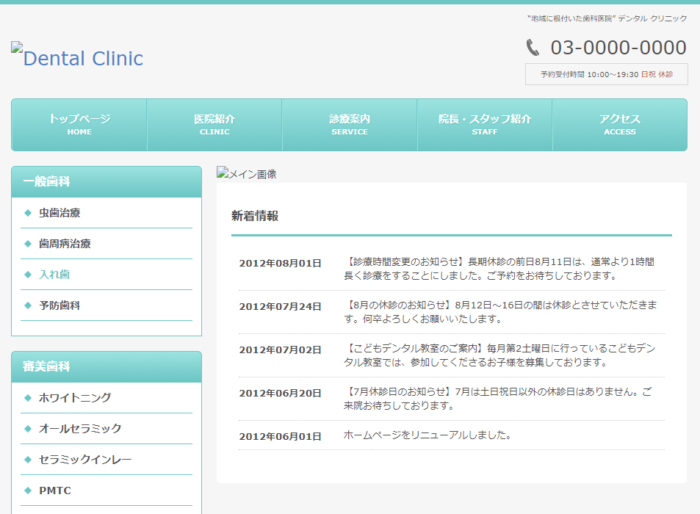This screenshot has width=700, height=514.
Task: Go to 診療案内 SERVICE page
Action: 349,125
